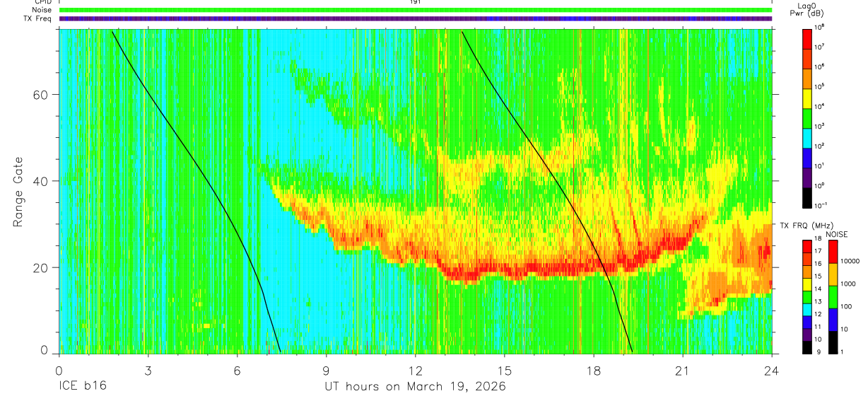Image resolution: width=868 pixels, height=401 pixels.
Task: Click x-axis tick label '24'
Action: pos(772,371)
